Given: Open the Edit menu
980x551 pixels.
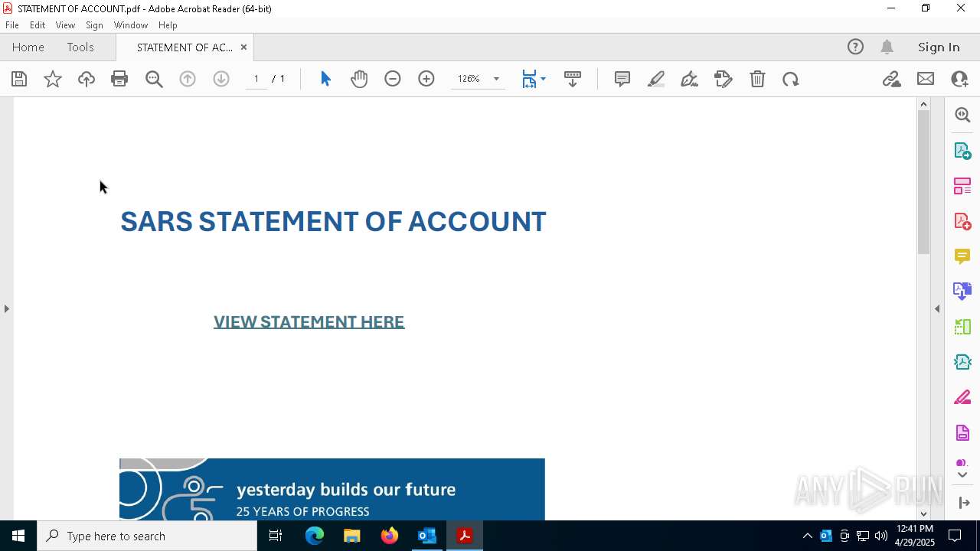Looking at the screenshot, I should click(38, 24).
